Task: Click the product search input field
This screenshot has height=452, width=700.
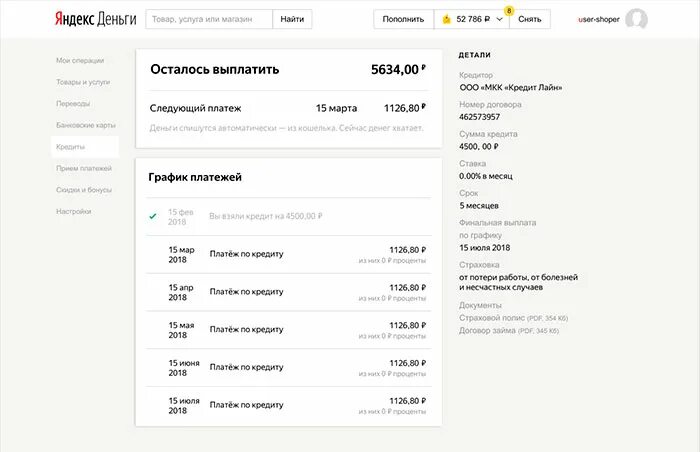Action: click(208, 19)
